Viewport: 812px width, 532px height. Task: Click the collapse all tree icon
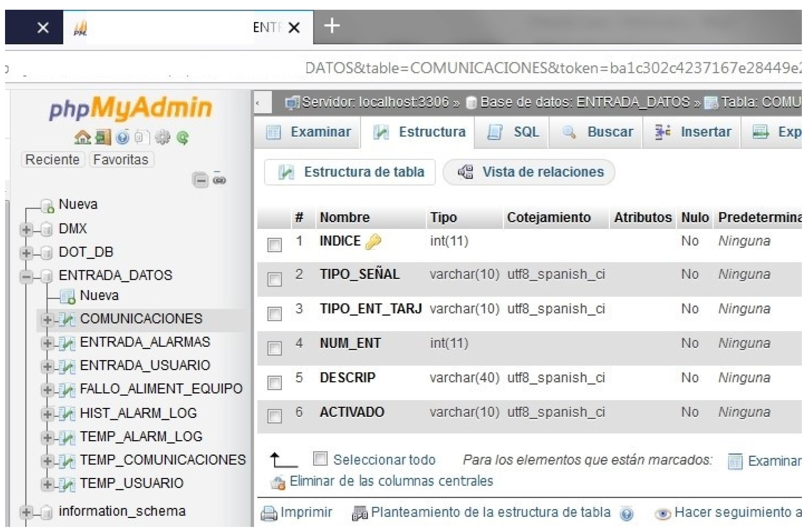[201, 180]
